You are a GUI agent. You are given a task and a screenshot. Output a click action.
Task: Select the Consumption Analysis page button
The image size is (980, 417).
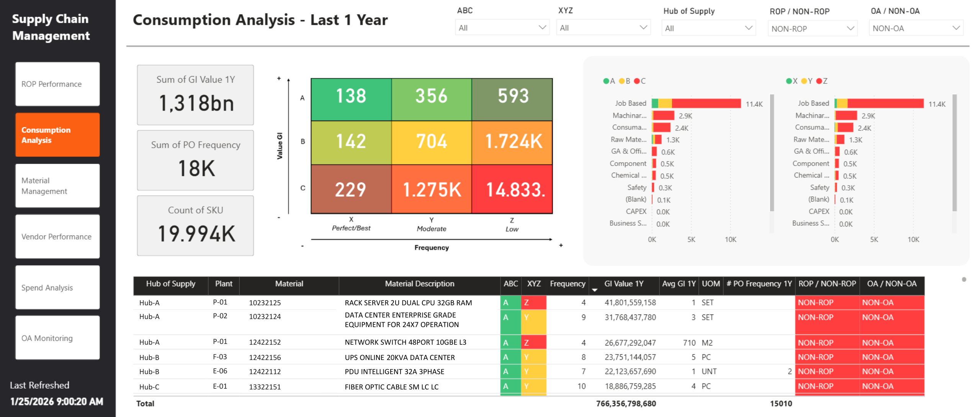click(x=57, y=135)
